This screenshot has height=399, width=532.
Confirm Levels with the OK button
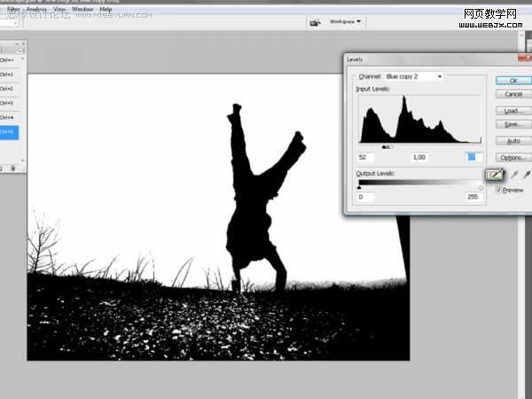[513, 81]
